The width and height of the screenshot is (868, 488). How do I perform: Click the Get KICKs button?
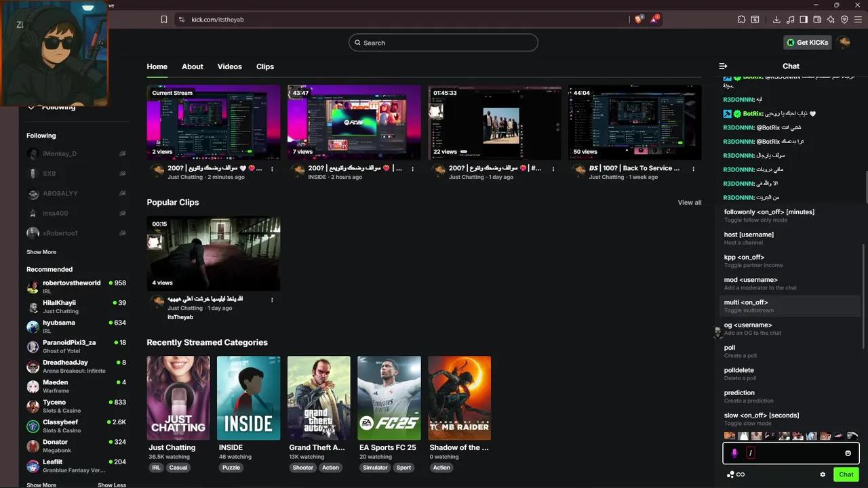(x=807, y=43)
